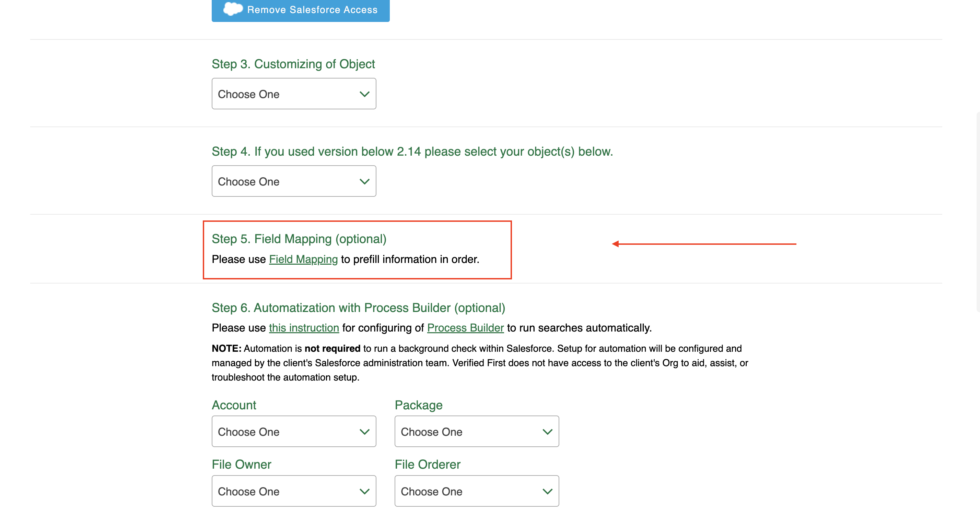Open the Step 3 Customizing of Object dropdown
980x517 pixels.
click(294, 94)
